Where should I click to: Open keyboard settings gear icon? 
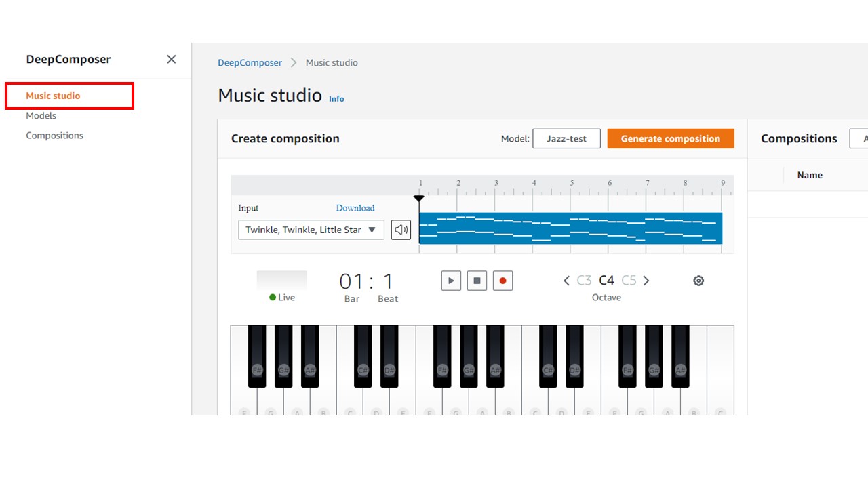(698, 281)
